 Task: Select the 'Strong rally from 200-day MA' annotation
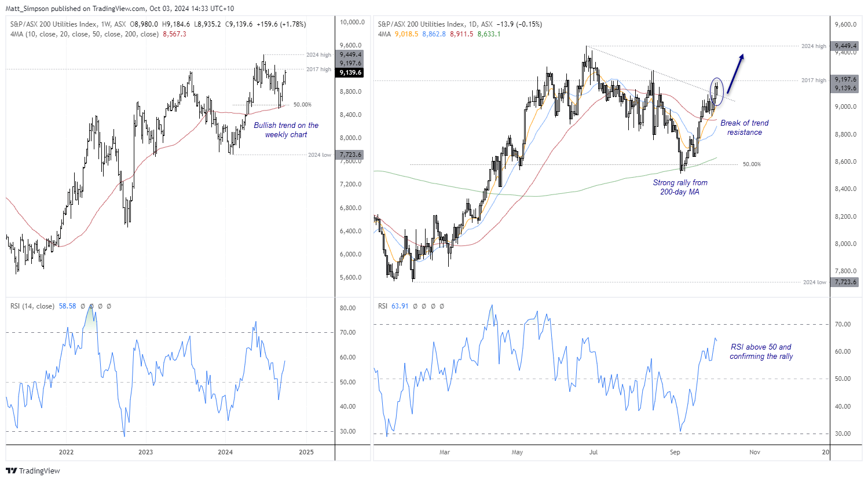[x=680, y=187]
